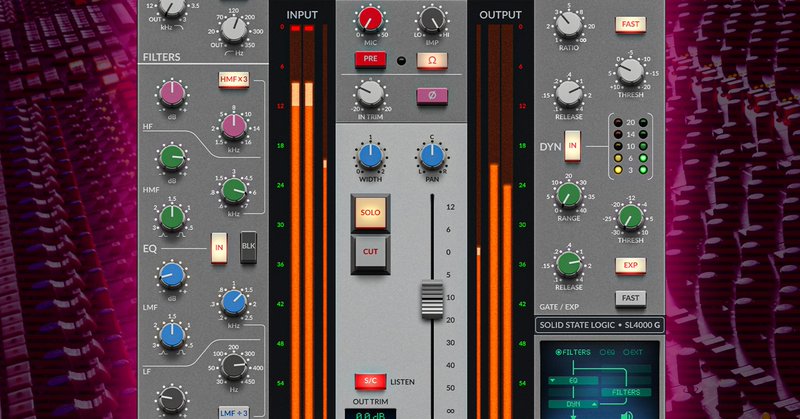800x419 pixels.
Task: Engage the SOLO button
Action: (370, 213)
